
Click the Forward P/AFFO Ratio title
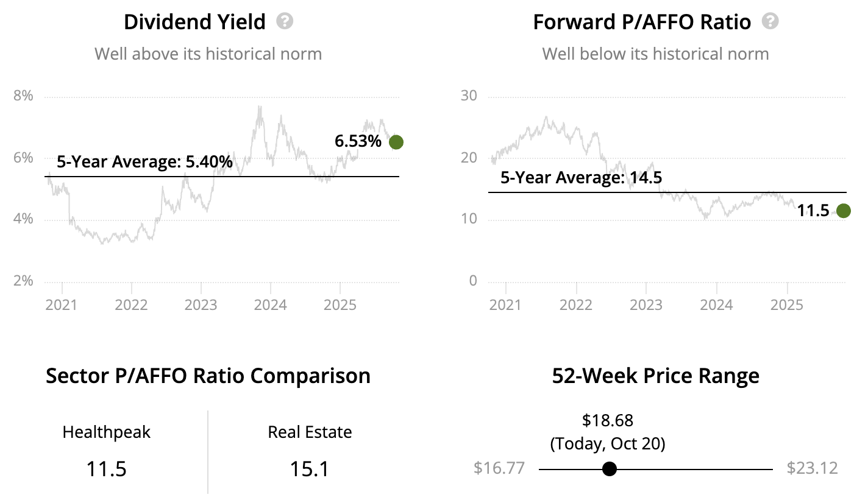(642, 23)
